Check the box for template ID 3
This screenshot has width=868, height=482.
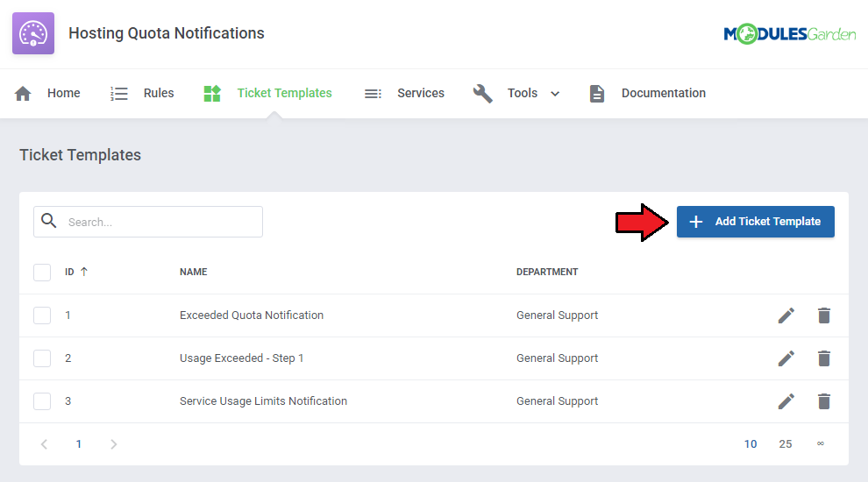pyautogui.click(x=42, y=401)
